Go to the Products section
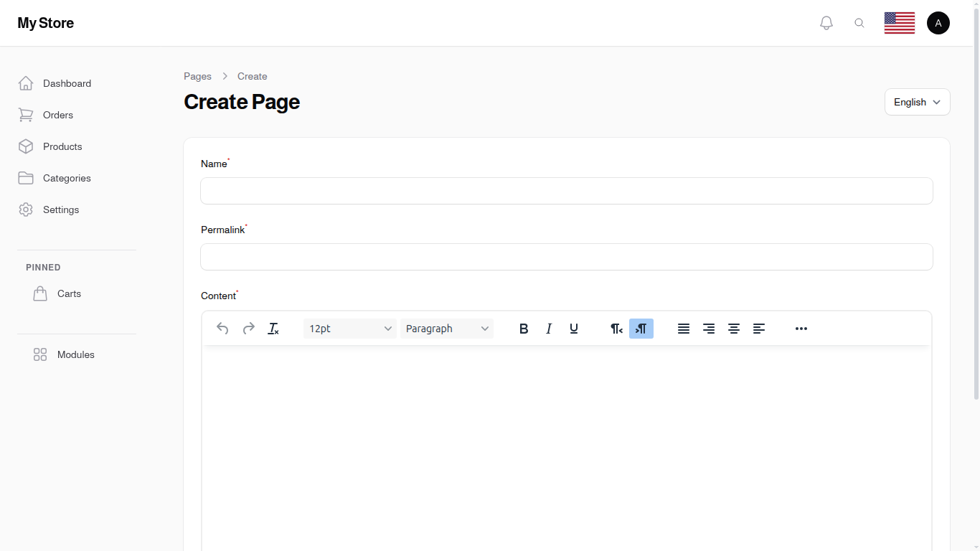The image size is (980, 551). click(62, 146)
